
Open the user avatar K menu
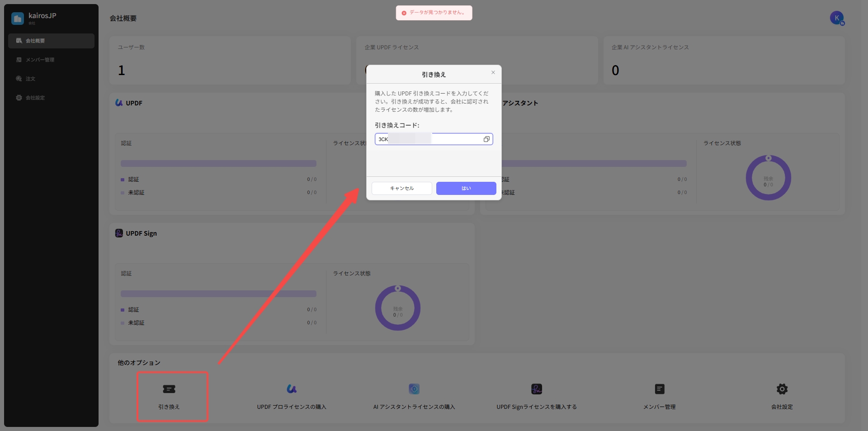[837, 18]
